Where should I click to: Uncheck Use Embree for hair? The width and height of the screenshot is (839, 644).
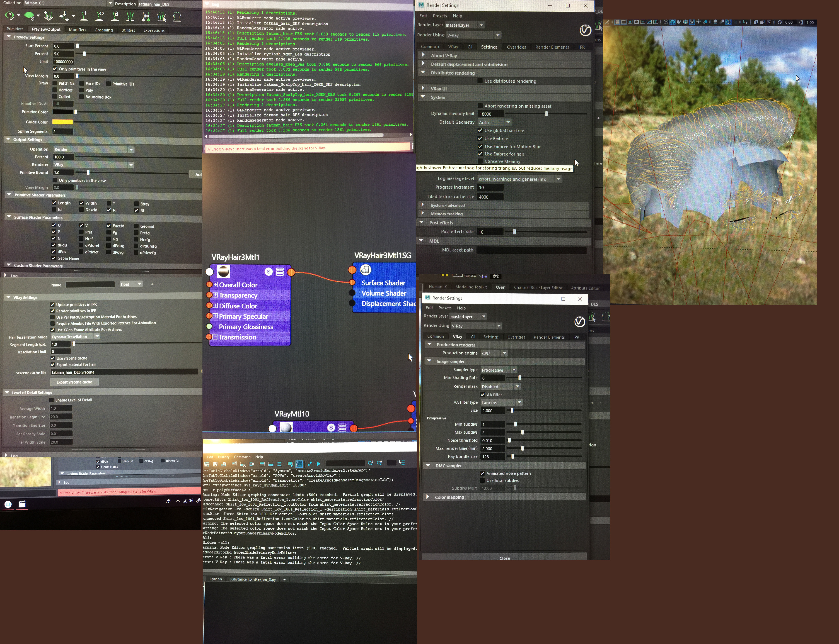point(480,154)
